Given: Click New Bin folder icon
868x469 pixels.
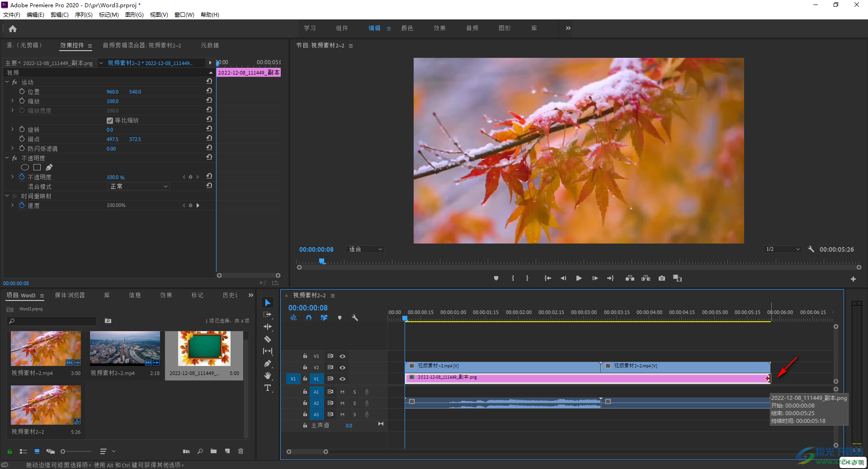Looking at the screenshot, I should coord(213,451).
